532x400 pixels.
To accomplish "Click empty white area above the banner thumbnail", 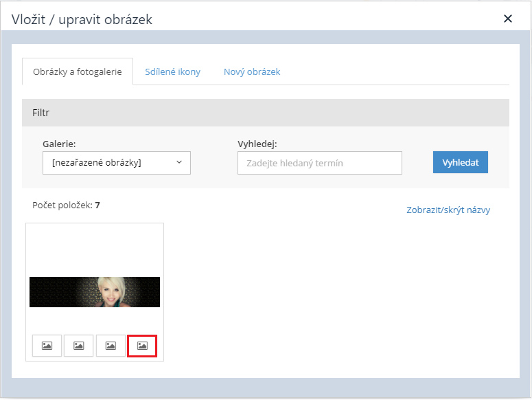I will (95, 250).
